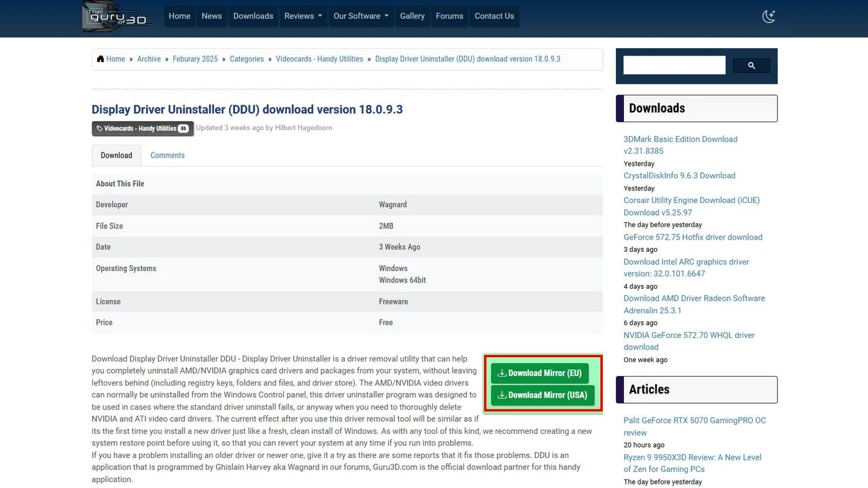Toggle dark mode moon icon
This screenshot has width=868, height=488.
pyautogui.click(x=769, y=16)
